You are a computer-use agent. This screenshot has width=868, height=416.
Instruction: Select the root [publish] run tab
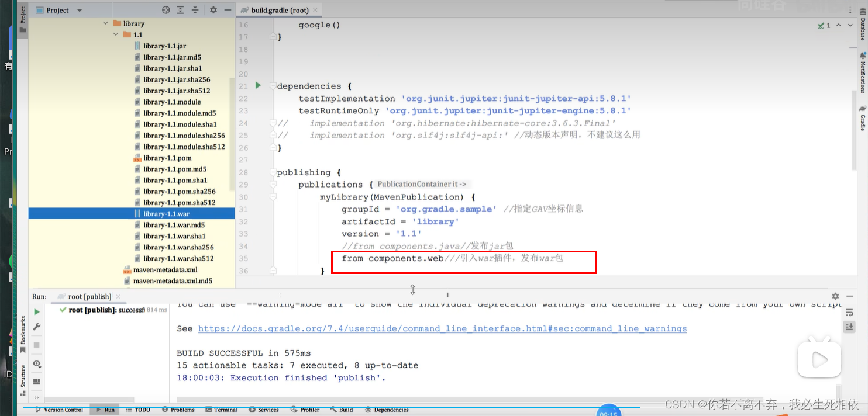tap(89, 297)
